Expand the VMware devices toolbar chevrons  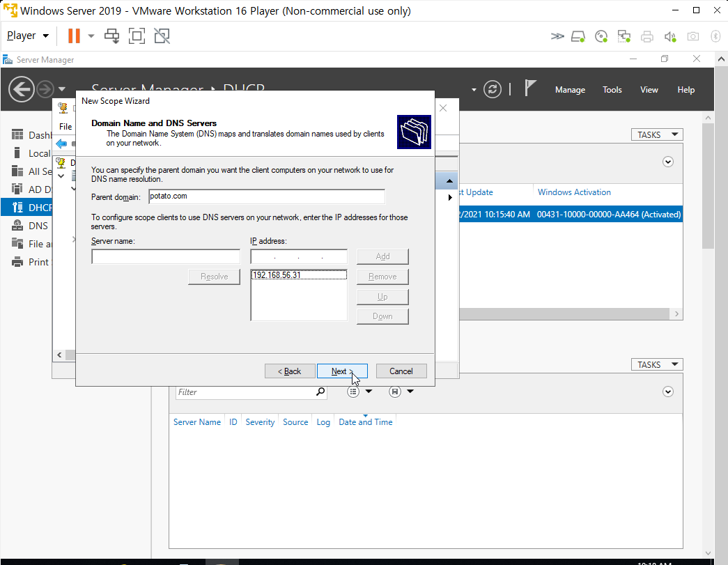tap(557, 36)
